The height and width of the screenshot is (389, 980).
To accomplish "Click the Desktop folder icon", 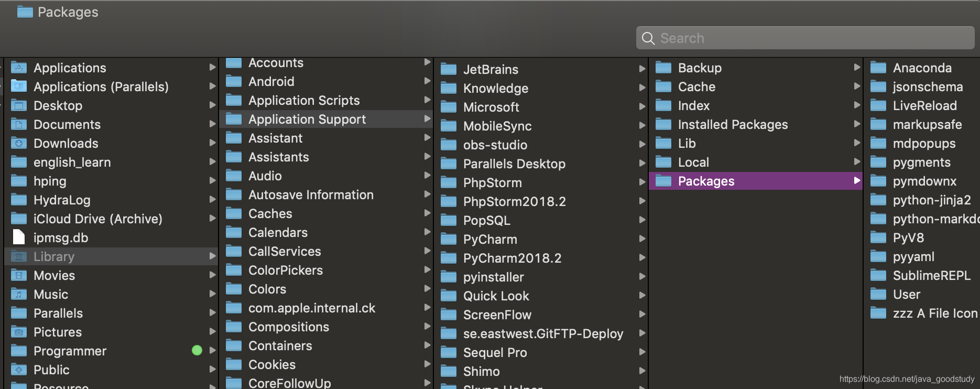I will tap(19, 105).
